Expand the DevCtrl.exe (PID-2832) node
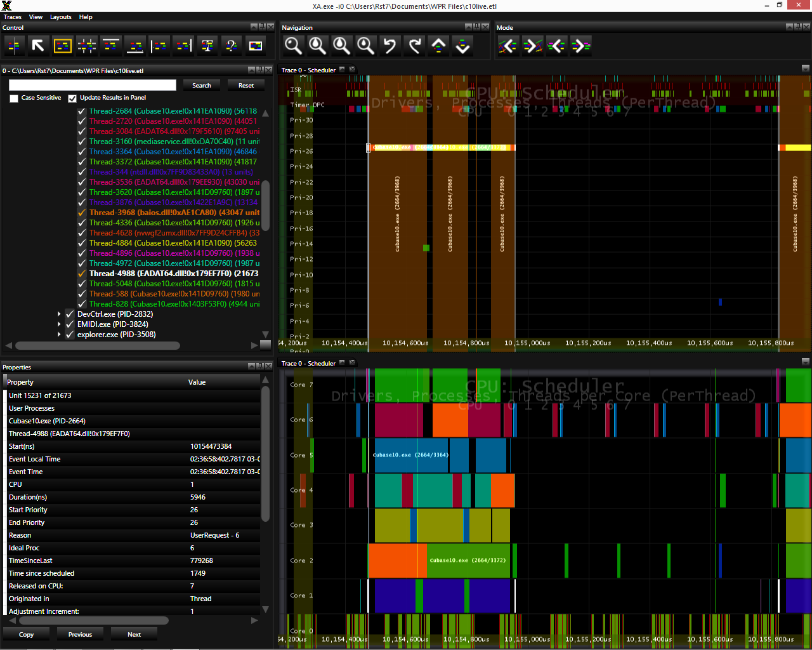The height and width of the screenshot is (650, 812). click(59, 314)
